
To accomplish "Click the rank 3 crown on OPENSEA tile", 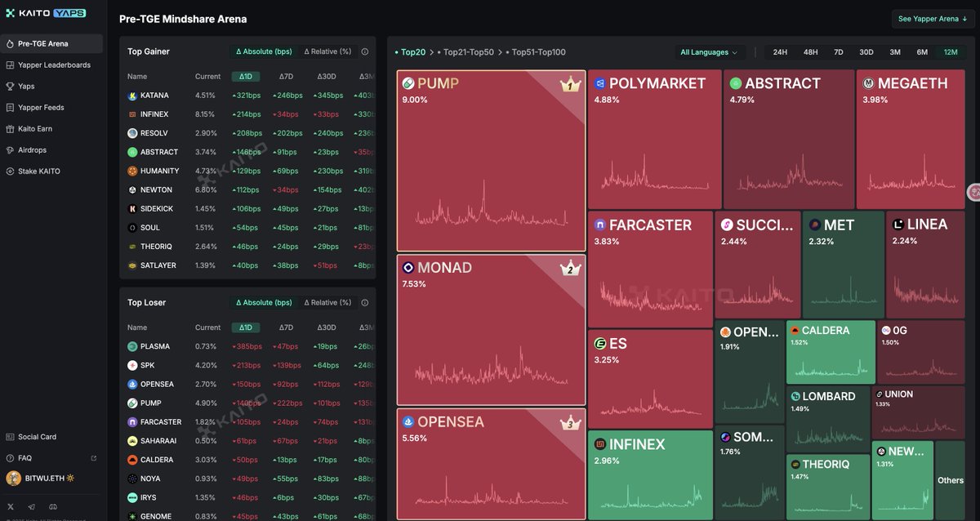I will tap(569, 422).
